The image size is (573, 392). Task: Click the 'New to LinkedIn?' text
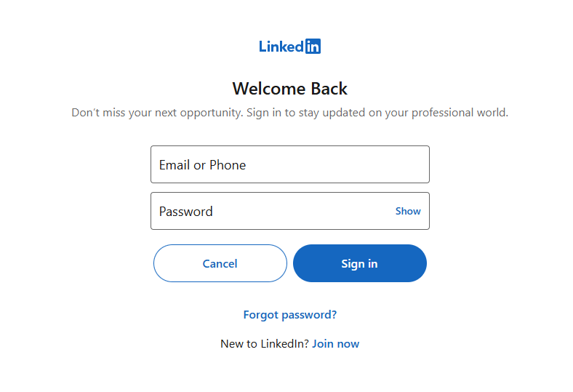point(265,343)
